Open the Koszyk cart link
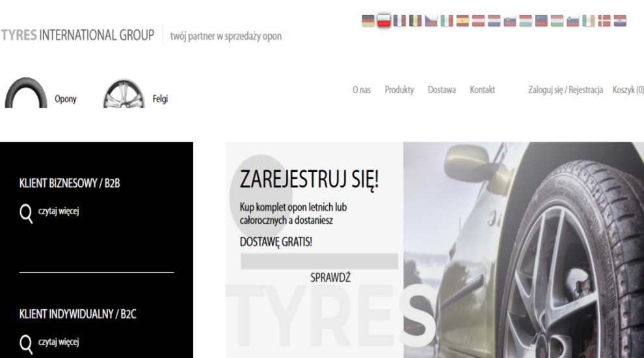The width and height of the screenshot is (644, 358). click(628, 90)
